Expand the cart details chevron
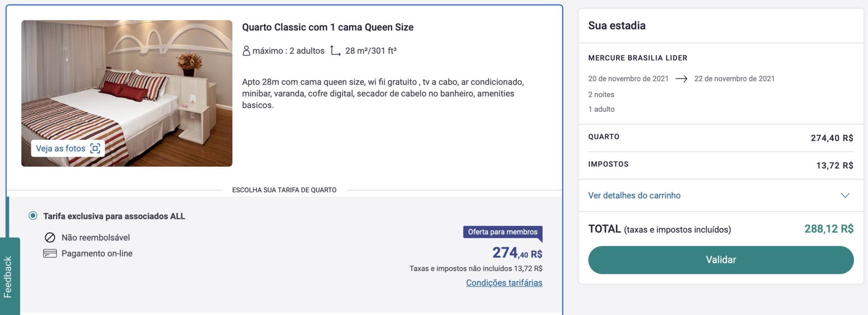This screenshot has width=868, height=315. pos(845,196)
